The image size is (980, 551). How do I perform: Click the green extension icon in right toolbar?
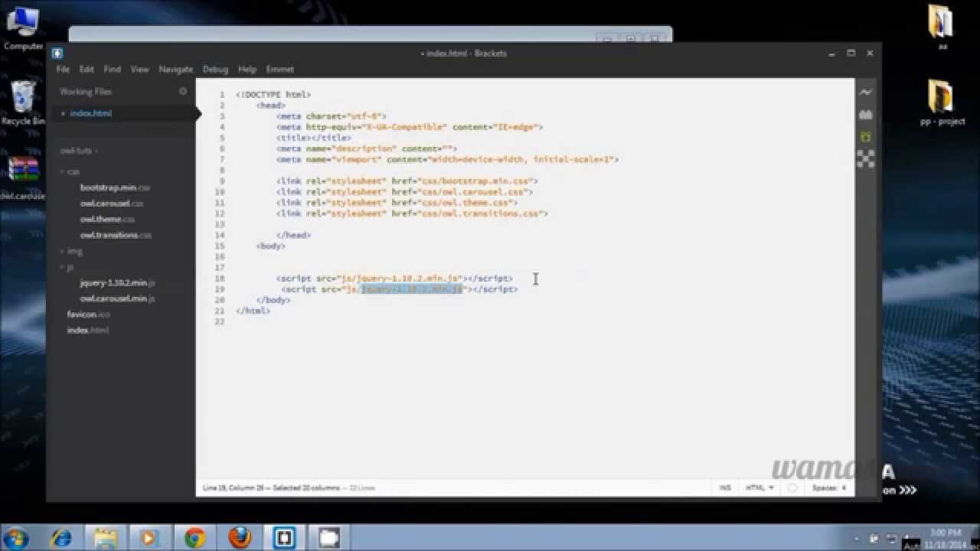[x=866, y=136]
